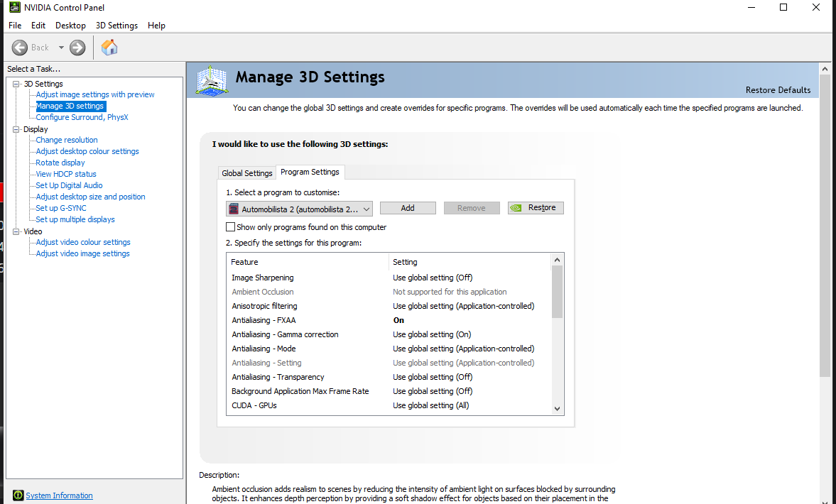Click the System Information icon

pyautogui.click(x=18, y=495)
